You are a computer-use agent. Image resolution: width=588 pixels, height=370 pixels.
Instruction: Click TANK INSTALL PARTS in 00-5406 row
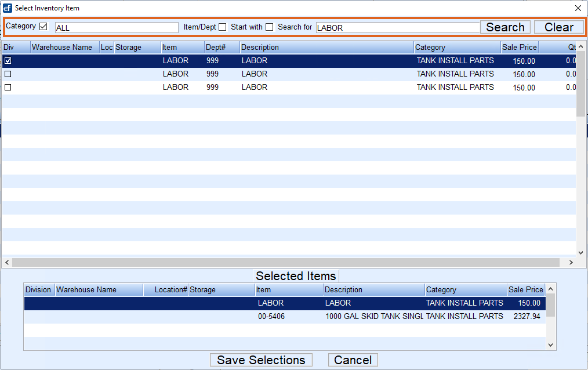(464, 317)
